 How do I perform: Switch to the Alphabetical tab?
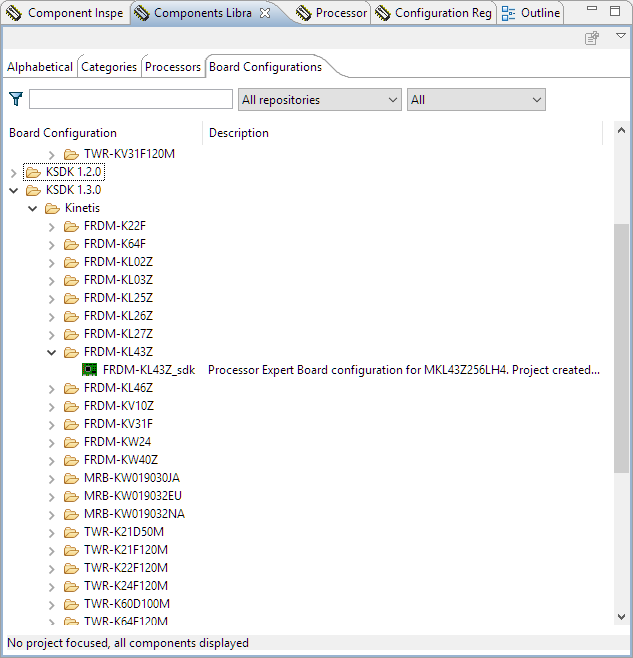(x=40, y=67)
